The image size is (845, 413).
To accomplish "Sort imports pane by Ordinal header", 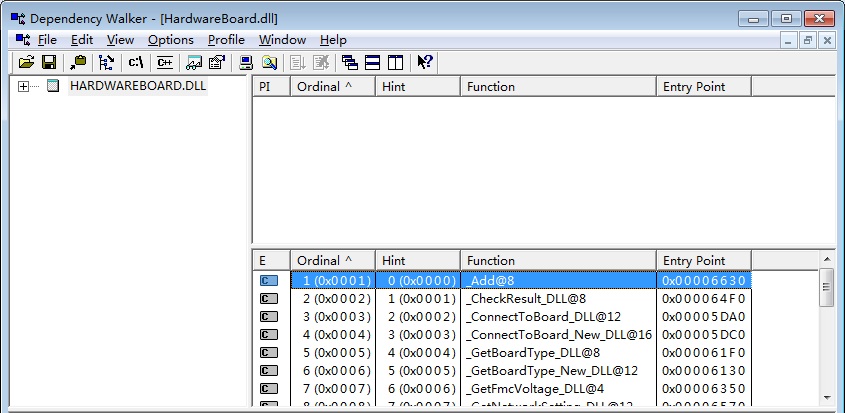I will (x=333, y=86).
